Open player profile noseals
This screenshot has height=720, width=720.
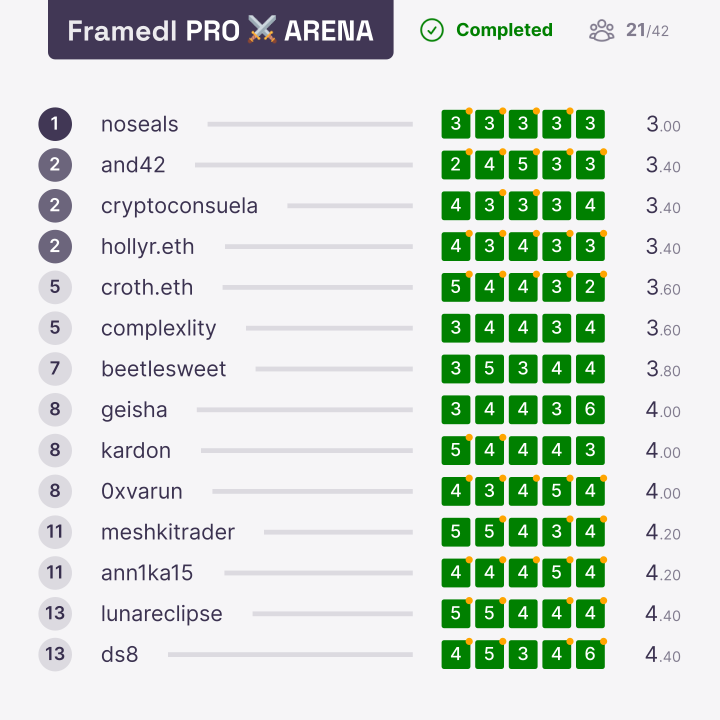click(140, 124)
